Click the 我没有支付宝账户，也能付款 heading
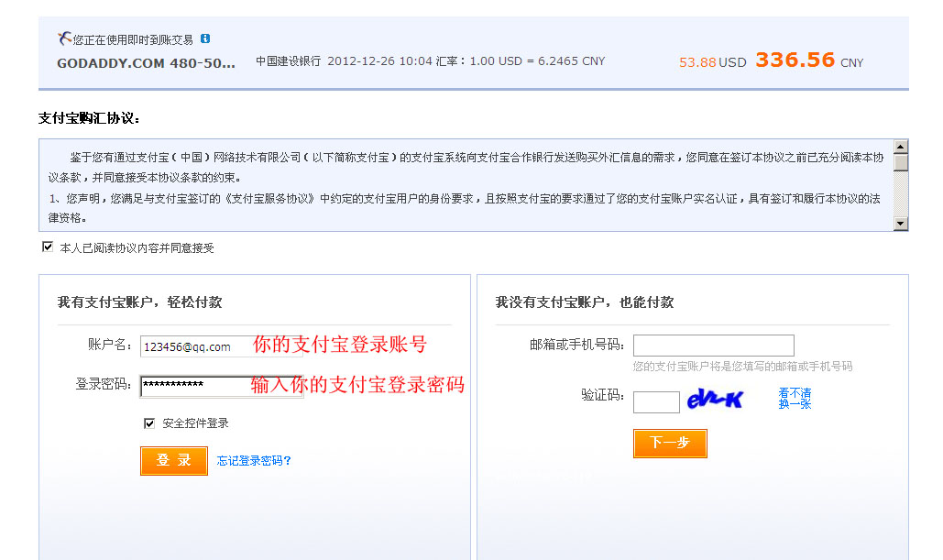 tap(585, 302)
